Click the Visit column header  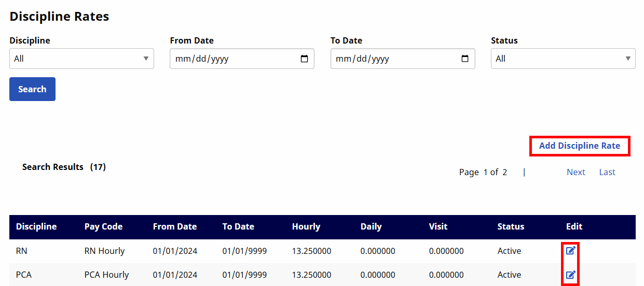pyautogui.click(x=438, y=226)
